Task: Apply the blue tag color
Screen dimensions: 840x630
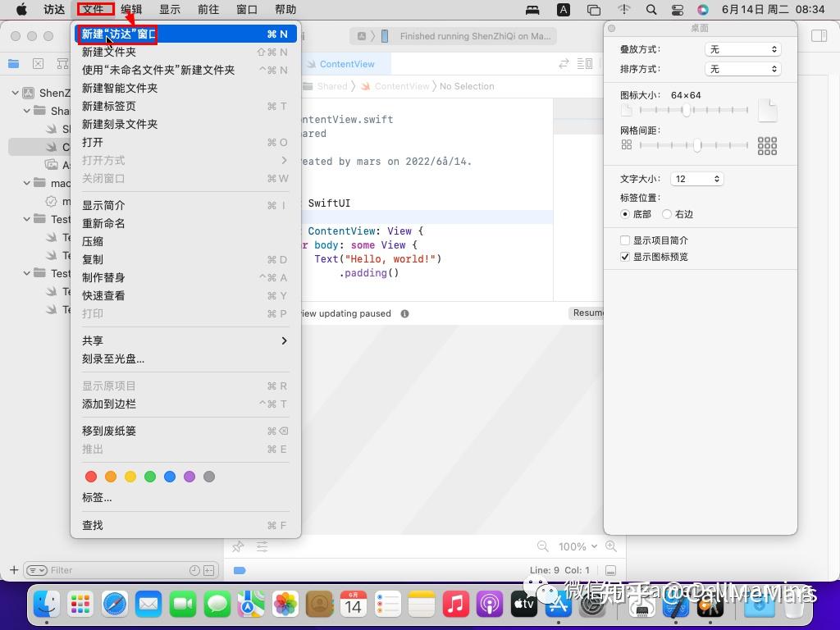Action: [170, 477]
